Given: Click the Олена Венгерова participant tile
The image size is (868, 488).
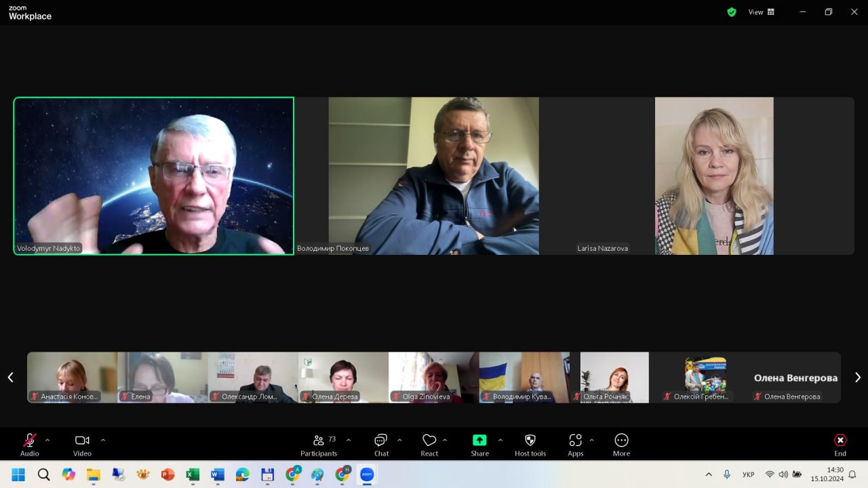Looking at the screenshot, I should click(795, 378).
